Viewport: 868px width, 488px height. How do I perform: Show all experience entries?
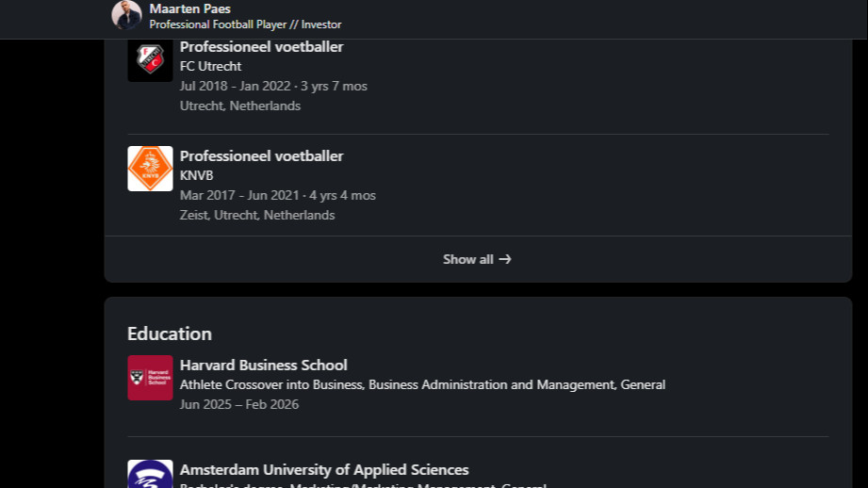click(x=477, y=259)
